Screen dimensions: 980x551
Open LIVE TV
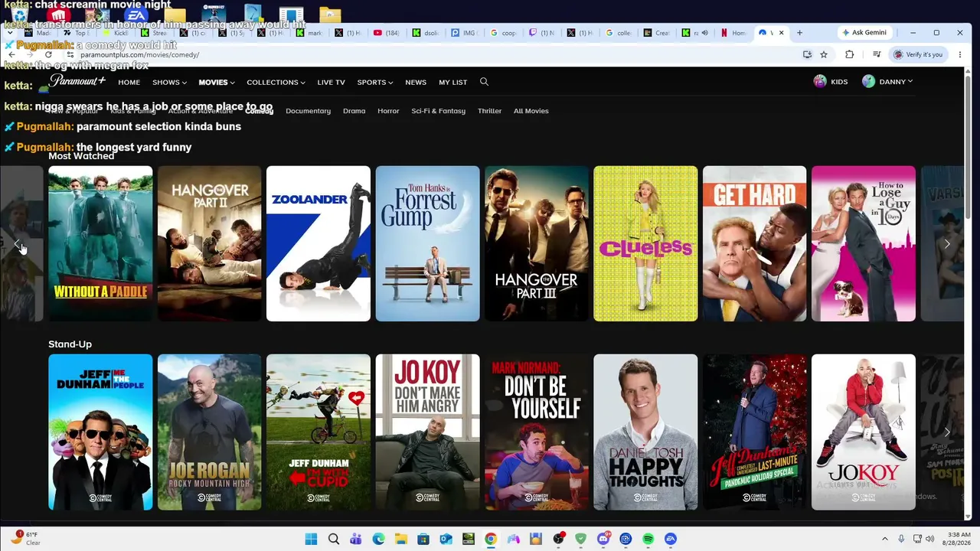tap(332, 82)
